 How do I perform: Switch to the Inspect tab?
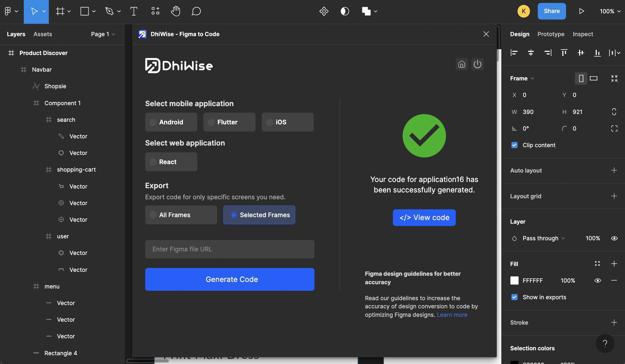click(583, 34)
